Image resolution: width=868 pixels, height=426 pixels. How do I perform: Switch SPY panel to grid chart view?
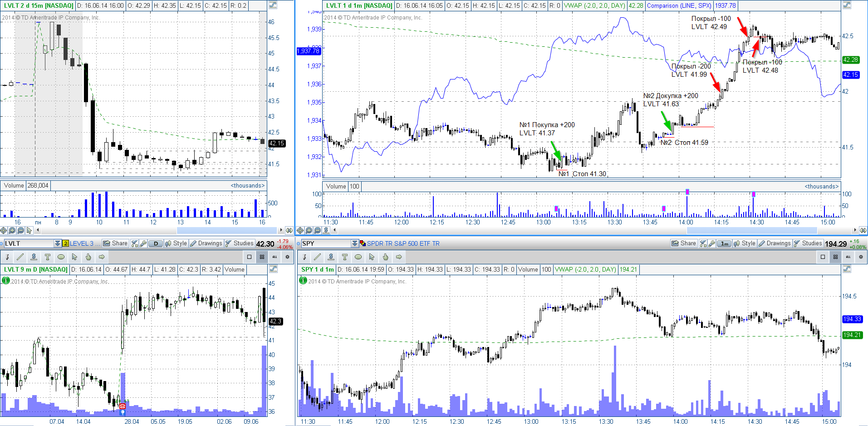(x=835, y=257)
